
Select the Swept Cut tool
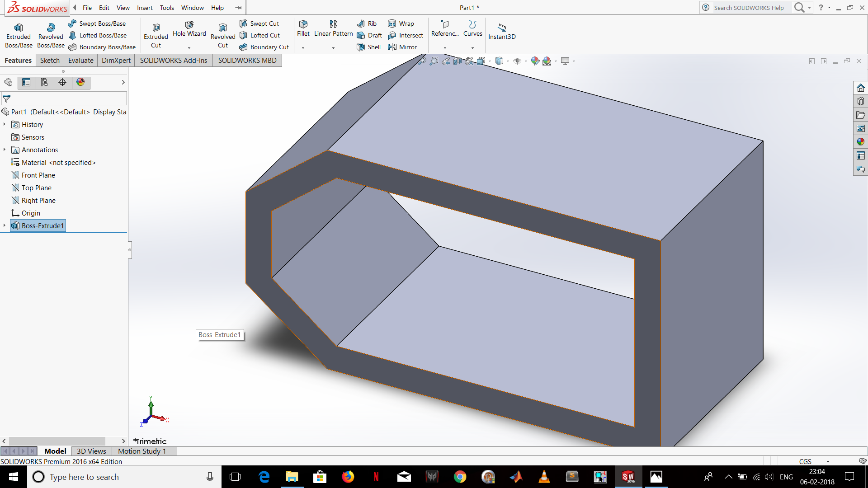pos(259,23)
